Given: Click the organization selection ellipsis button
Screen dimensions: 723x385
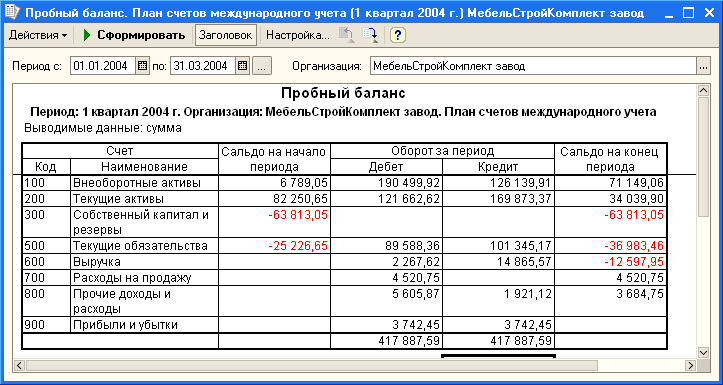Looking at the screenshot, I should coord(703,66).
